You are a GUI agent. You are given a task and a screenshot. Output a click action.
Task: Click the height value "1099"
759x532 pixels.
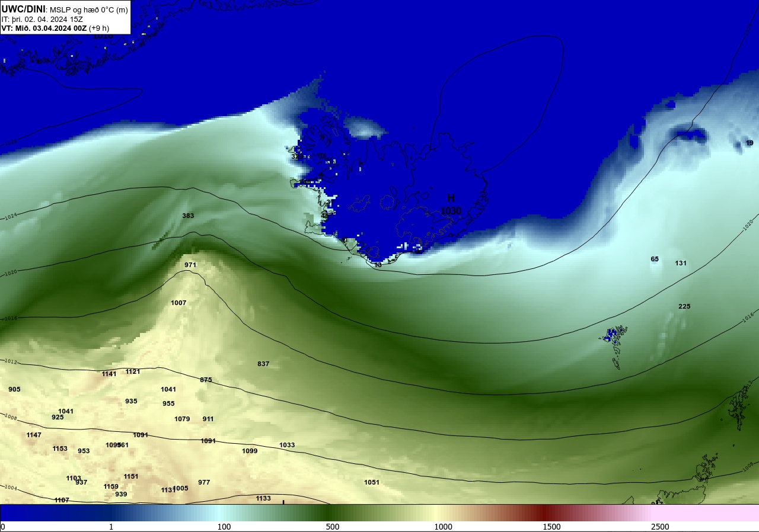pyautogui.click(x=250, y=451)
